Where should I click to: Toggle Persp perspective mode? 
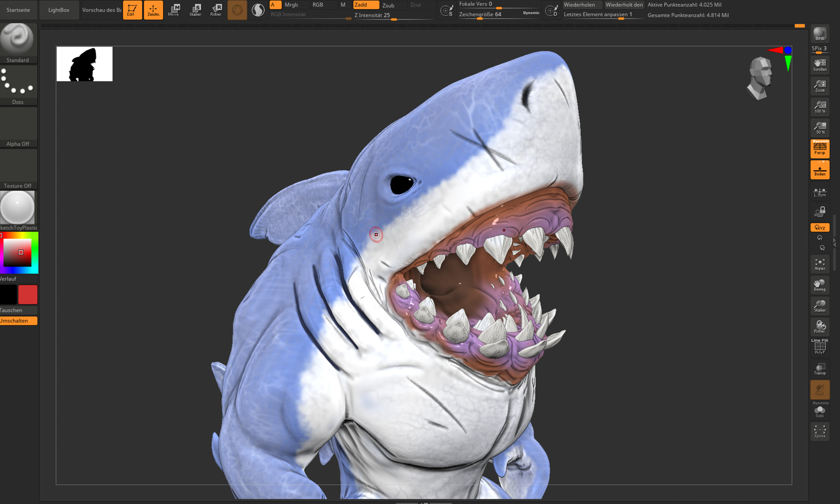[x=819, y=148]
